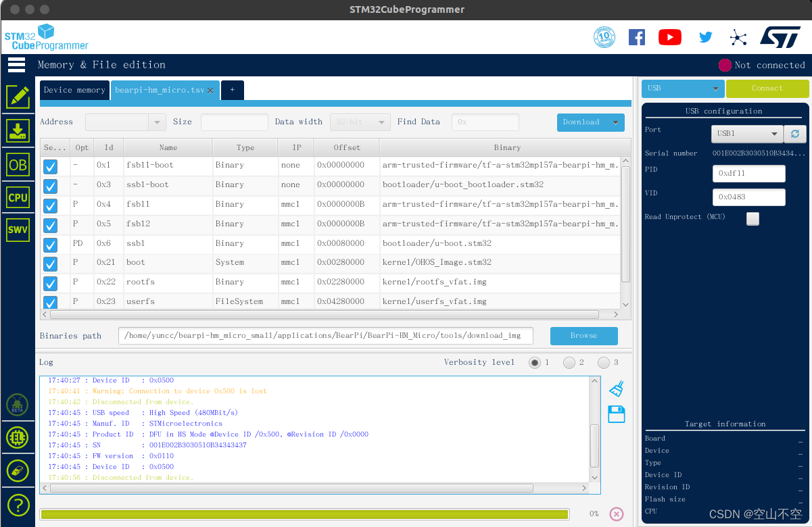Open the hamburger menu

[16, 65]
